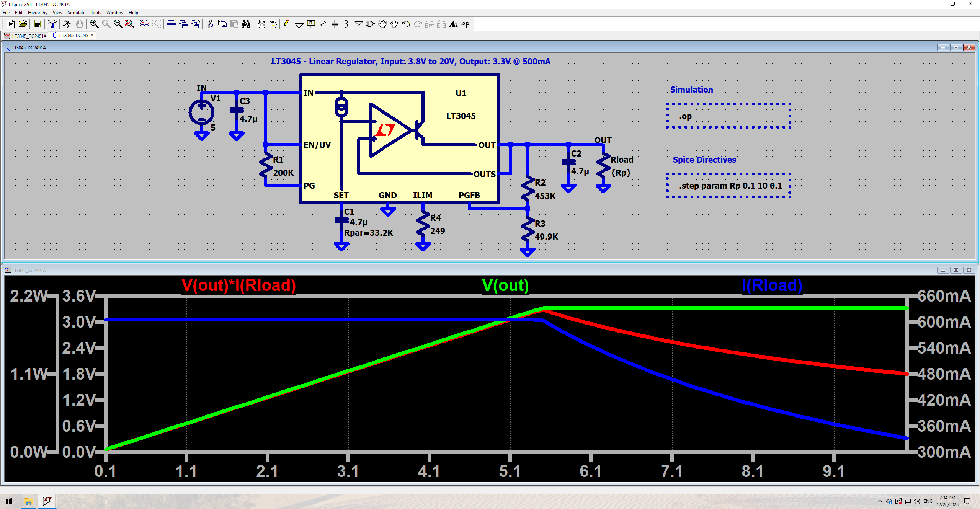Screen dimensions: 980x509
Task: Click the Label Net tool icon
Action: coord(311,24)
